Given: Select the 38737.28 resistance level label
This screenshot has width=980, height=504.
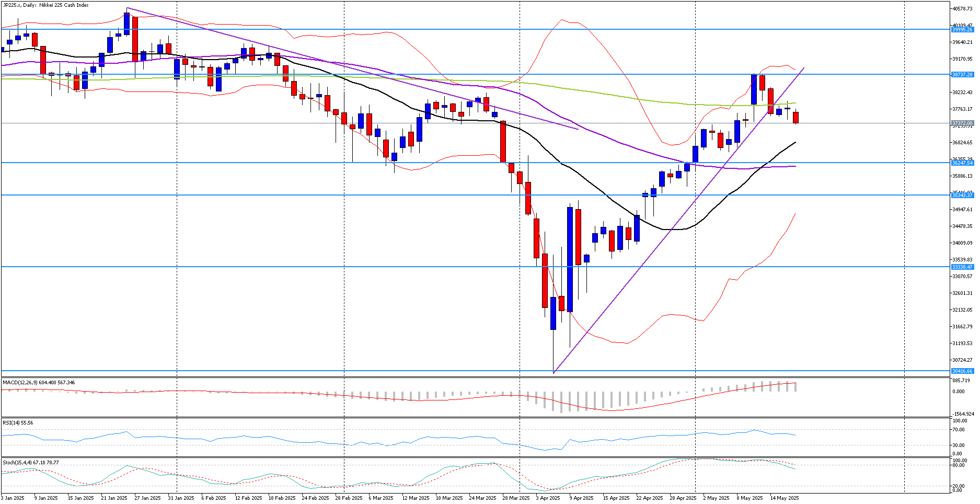Looking at the screenshot, I should tap(962, 75).
